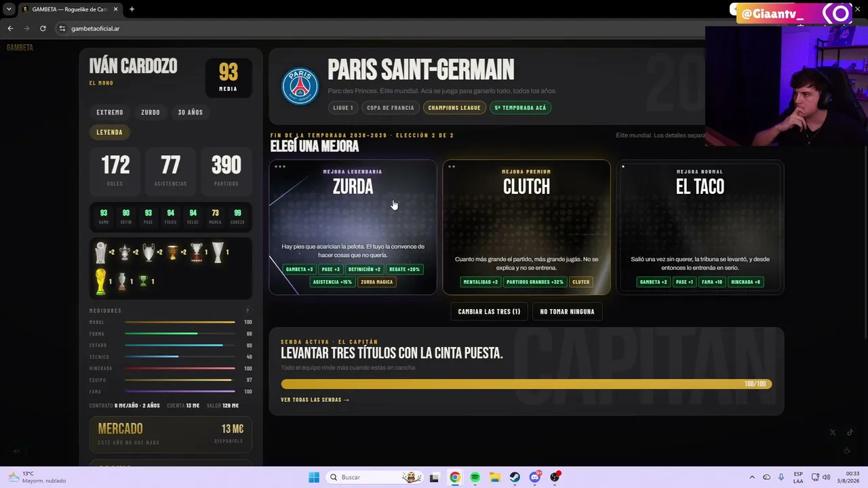Click the COPA DE FRANCIA tag
868x488 pixels.
391,108
